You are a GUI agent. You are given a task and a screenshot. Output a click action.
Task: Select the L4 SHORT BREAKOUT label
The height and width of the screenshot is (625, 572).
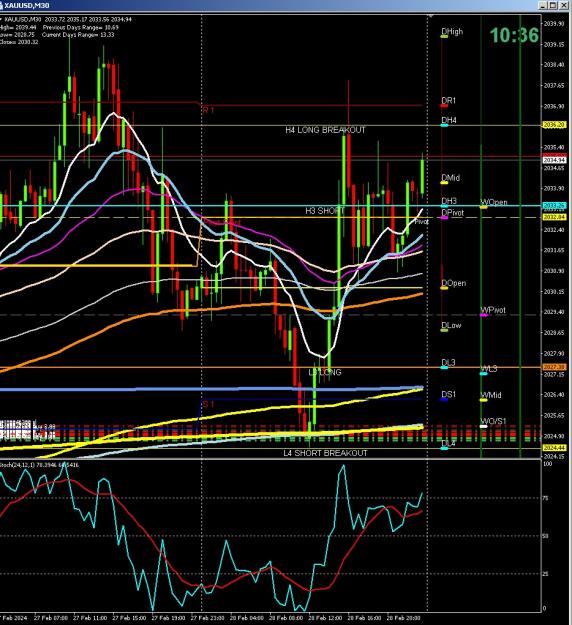click(325, 453)
